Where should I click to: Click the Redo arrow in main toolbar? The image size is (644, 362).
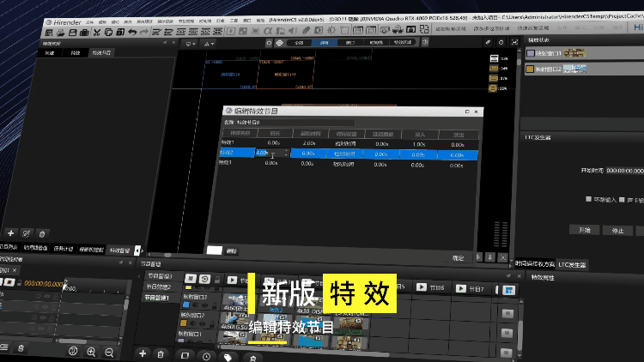pyautogui.click(x=144, y=32)
